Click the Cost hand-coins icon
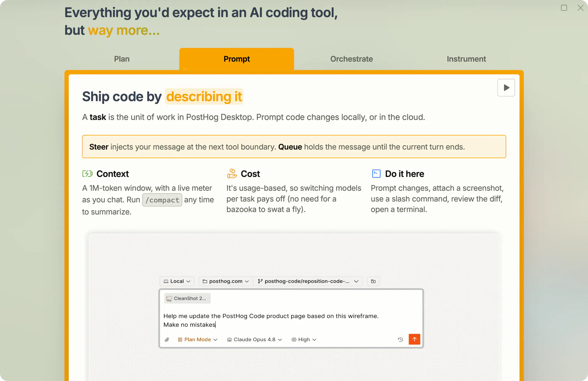 (232, 174)
